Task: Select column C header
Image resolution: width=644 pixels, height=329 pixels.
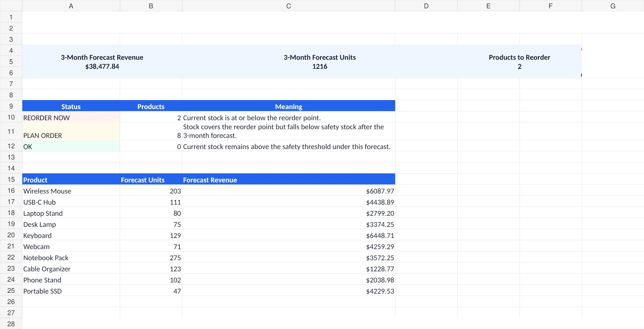Action: tap(288, 6)
